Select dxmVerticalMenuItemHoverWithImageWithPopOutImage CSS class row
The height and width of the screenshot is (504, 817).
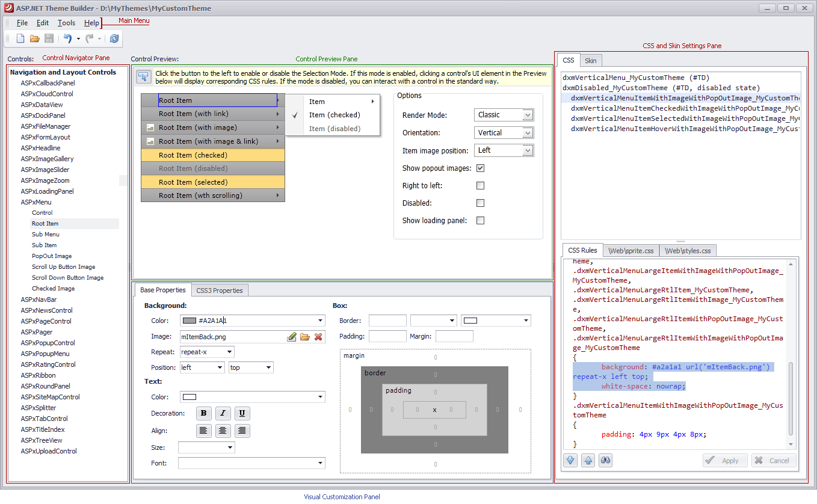pyautogui.click(x=680, y=129)
